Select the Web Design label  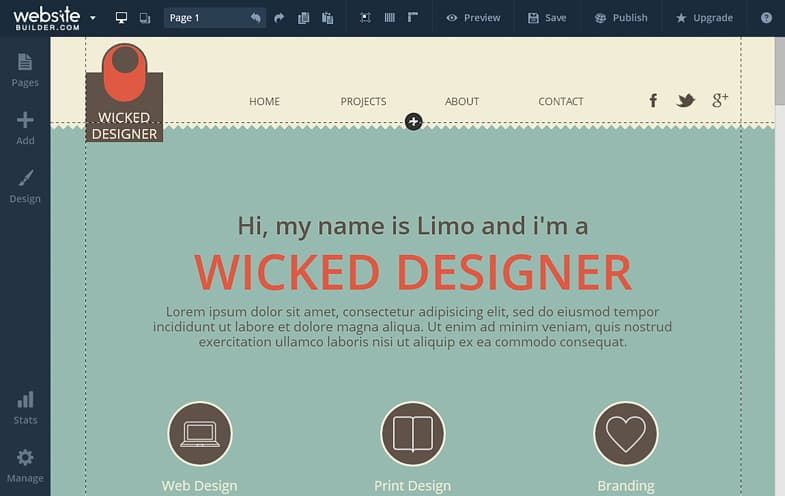click(199, 486)
